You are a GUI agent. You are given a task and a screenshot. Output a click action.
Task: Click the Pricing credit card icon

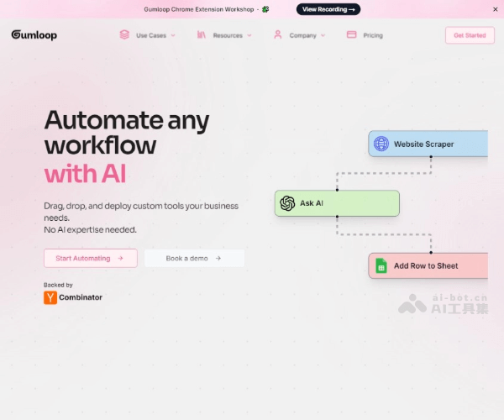[x=351, y=35]
